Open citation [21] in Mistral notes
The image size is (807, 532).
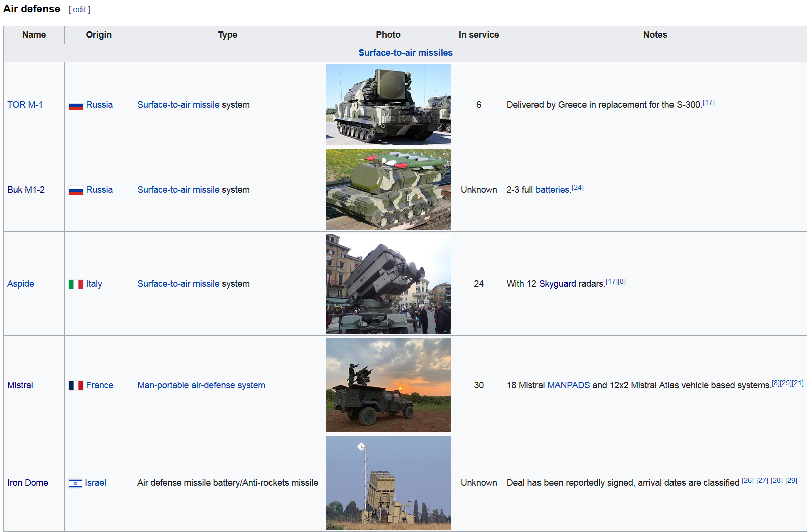click(x=798, y=383)
